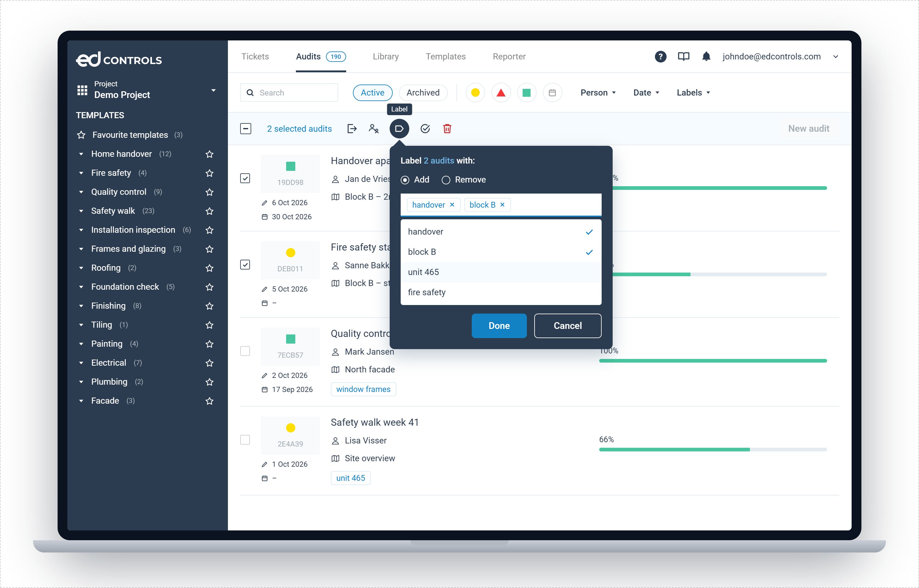Favourite the Fire safety template star
The height and width of the screenshot is (588, 919).
(209, 173)
